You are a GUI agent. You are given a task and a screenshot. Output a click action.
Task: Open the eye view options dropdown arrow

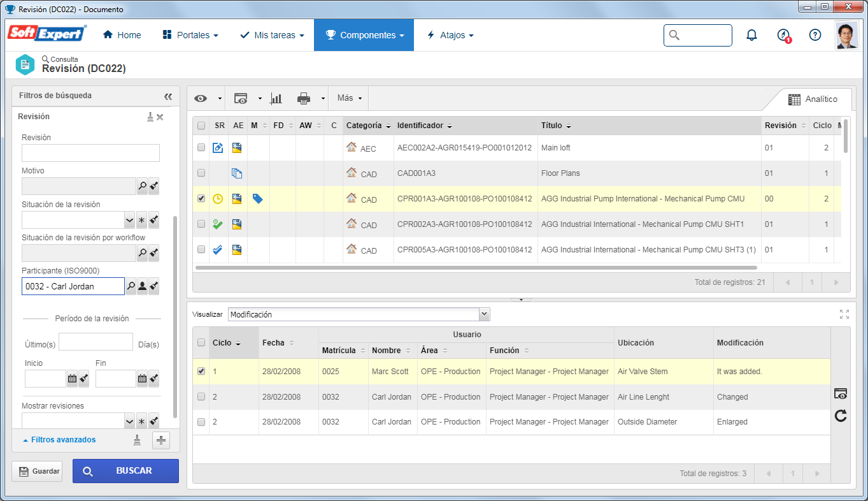click(x=220, y=99)
